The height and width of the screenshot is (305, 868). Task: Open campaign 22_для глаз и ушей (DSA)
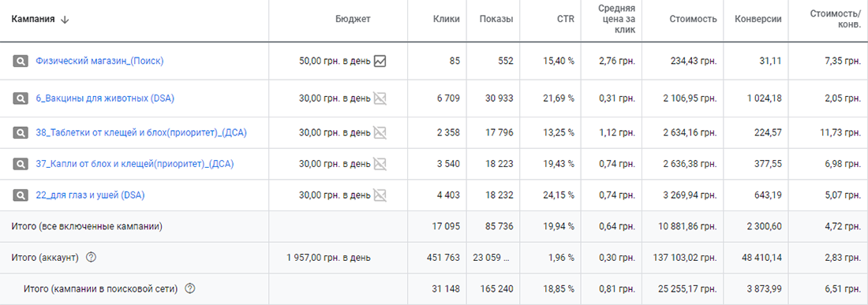tap(90, 195)
